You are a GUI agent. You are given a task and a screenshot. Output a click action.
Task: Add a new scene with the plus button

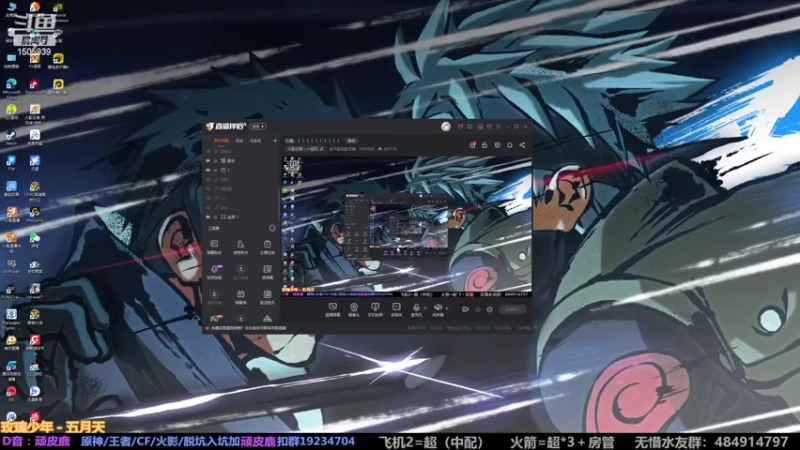click(275, 141)
